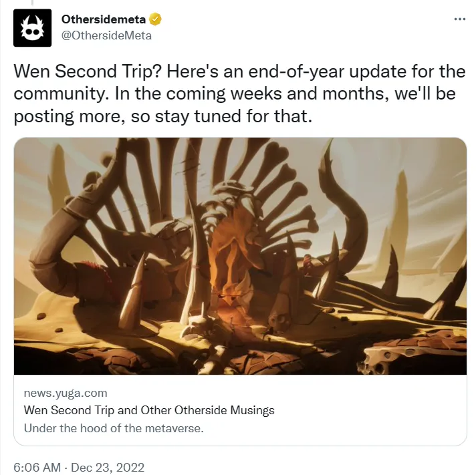Image resolution: width=476 pixels, height=475 pixels.
Task: Click the text 'stay tuned for that.'
Action: pyautogui.click(x=233, y=116)
